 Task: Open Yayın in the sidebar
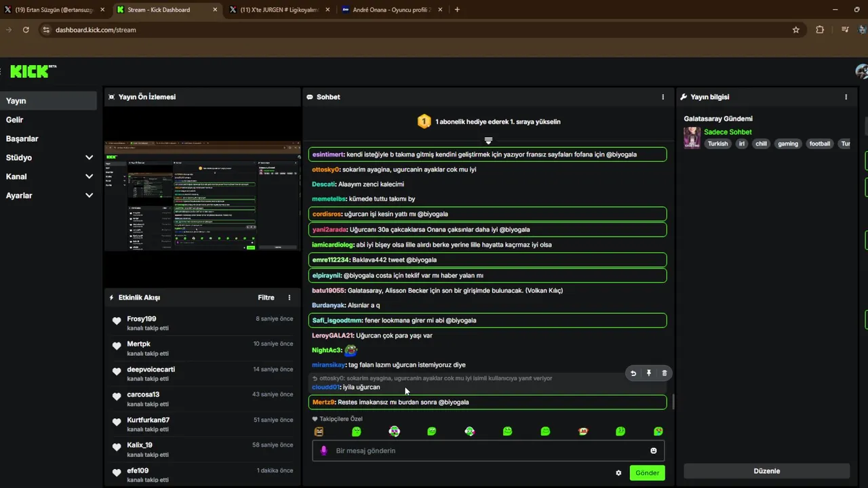tap(48, 101)
